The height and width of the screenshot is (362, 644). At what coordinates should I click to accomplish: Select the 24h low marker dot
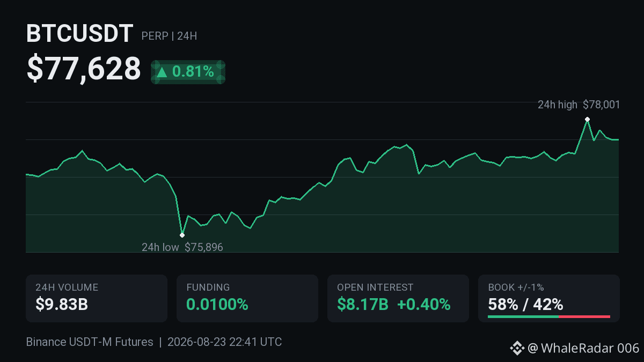pos(182,235)
